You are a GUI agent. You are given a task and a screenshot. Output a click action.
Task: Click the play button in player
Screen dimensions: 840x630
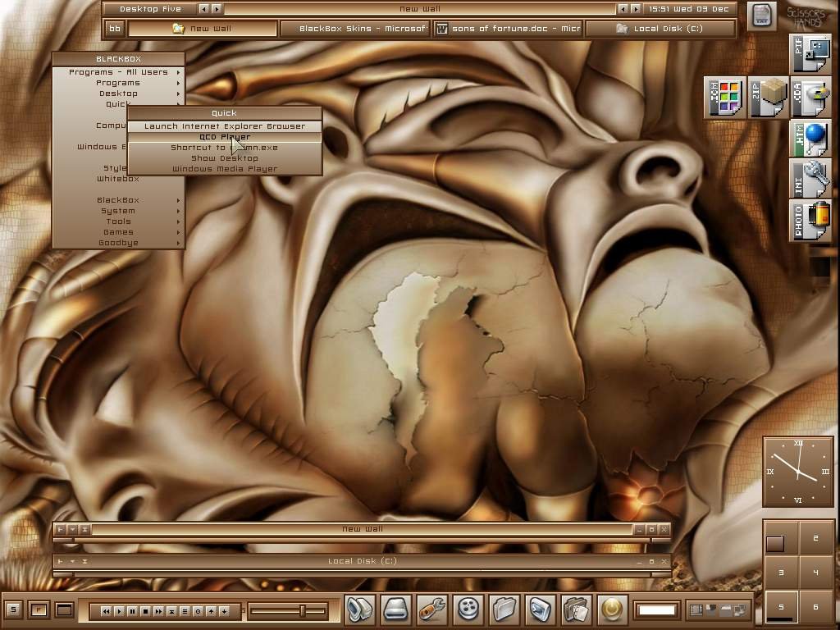[x=119, y=611]
